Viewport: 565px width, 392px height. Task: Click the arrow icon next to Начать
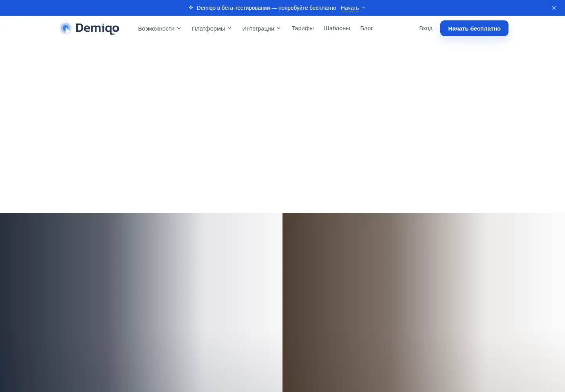(363, 8)
